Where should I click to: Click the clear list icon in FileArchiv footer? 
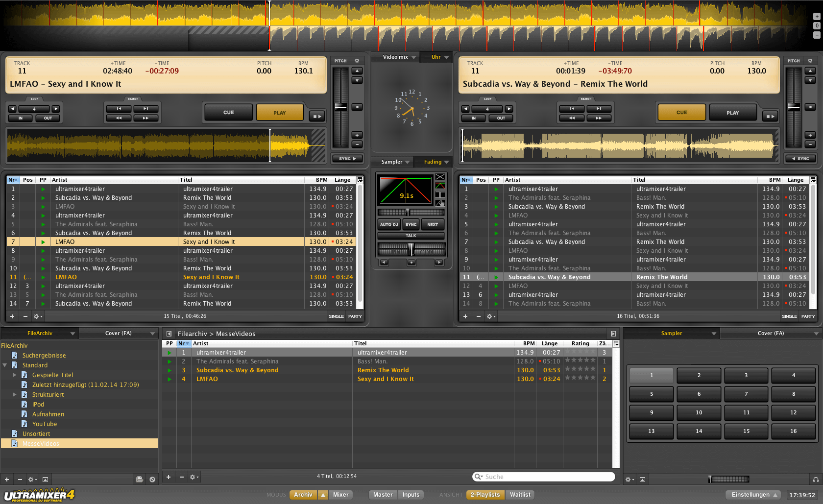click(x=152, y=480)
